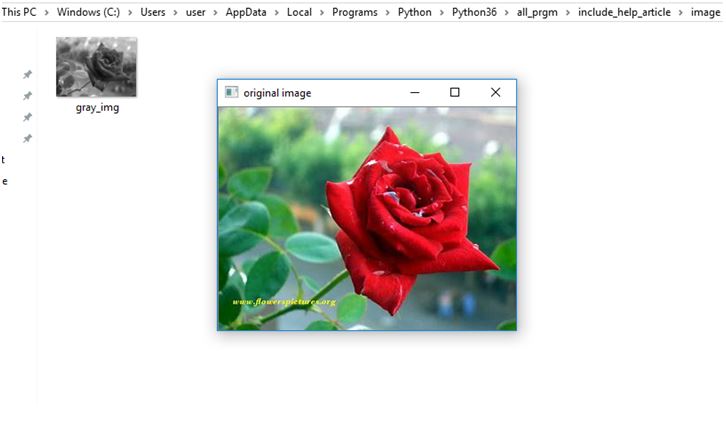Expand chevron after Programs segment
The width and height of the screenshot is (726, 427).
pos(388,13)
